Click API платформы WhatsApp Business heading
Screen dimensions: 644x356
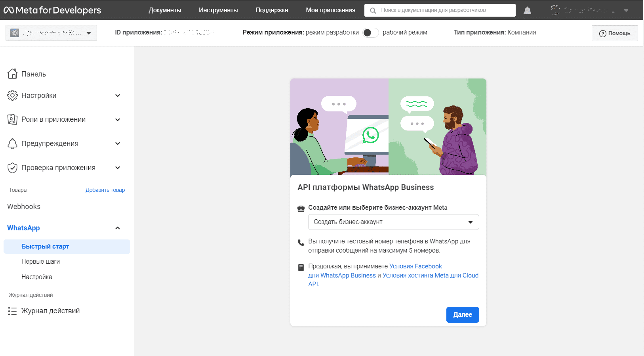tap(366, 187)
